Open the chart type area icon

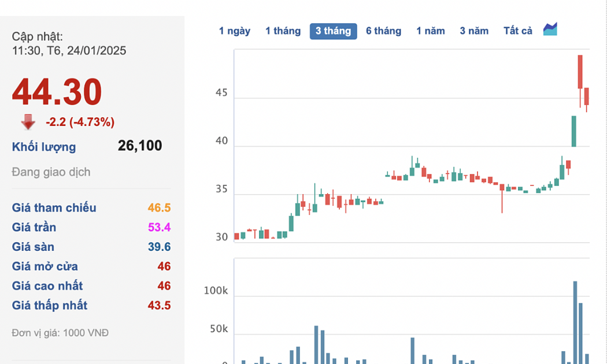(550, 29)
